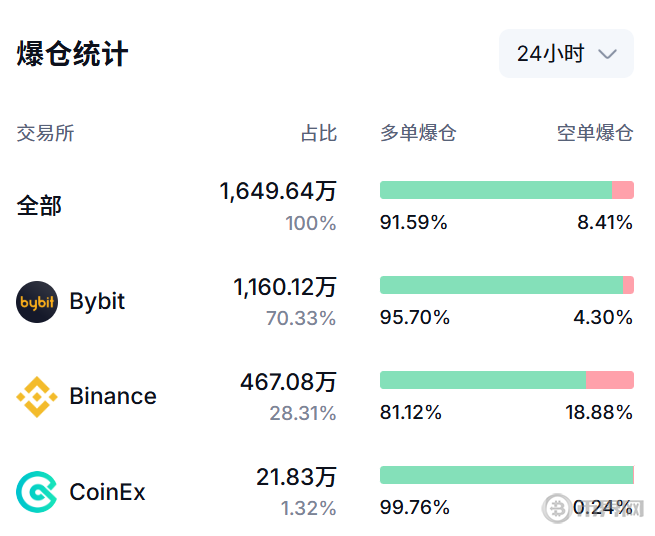Viewport: 655px width, 536px height.
Task: Click the 交易所 column header
Action: (46, 133)
